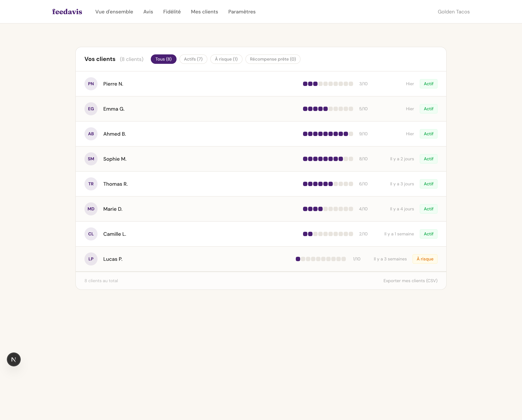
Task: Click Pierre N.'s PN avatar
Action: pos(91,84)
